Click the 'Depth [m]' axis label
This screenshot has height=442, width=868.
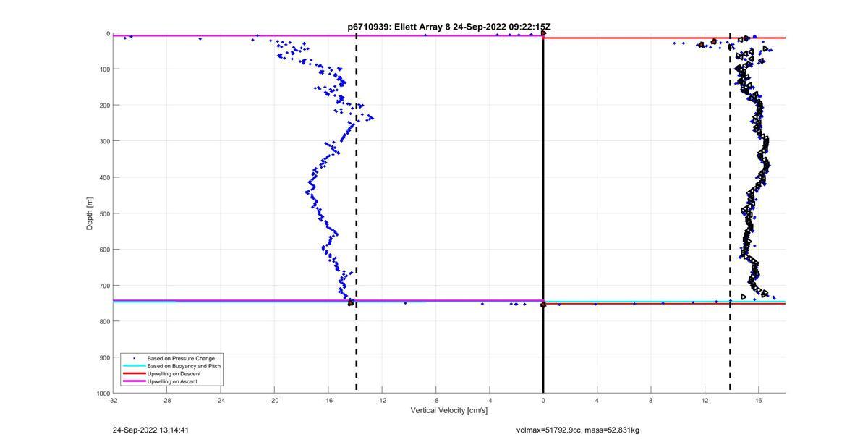pyautogui.click(x=90, y=213)
